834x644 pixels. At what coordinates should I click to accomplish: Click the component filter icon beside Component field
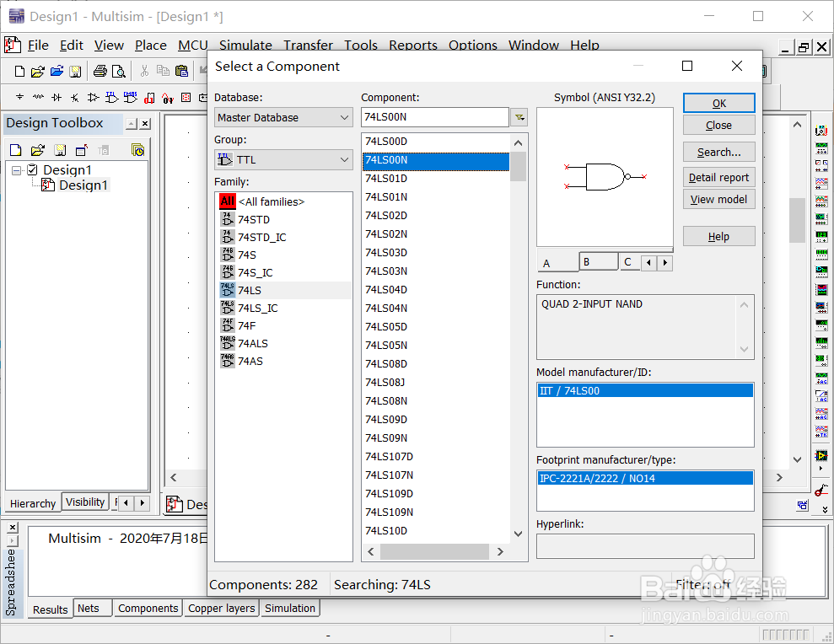click(519, 117)
